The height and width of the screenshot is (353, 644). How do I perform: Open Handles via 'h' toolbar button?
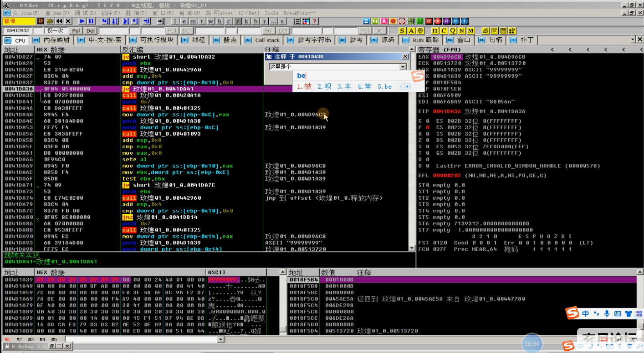[x=219, y=21]
